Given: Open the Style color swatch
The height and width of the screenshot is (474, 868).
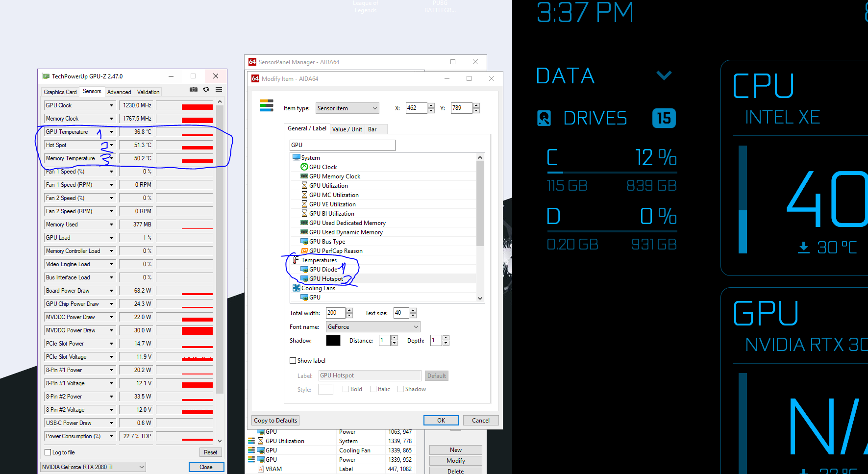Looking at the screenshot, I should (x=326, y=389).
